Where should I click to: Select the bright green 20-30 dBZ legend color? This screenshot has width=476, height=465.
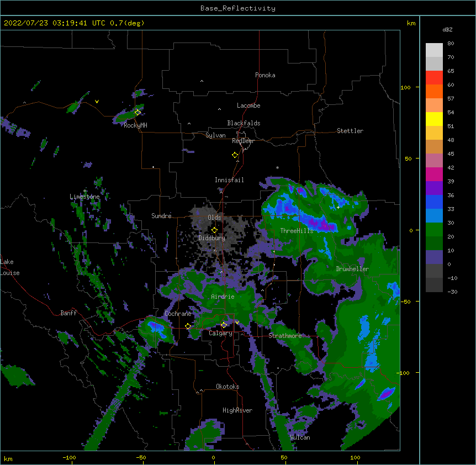[x=434, y=230]
